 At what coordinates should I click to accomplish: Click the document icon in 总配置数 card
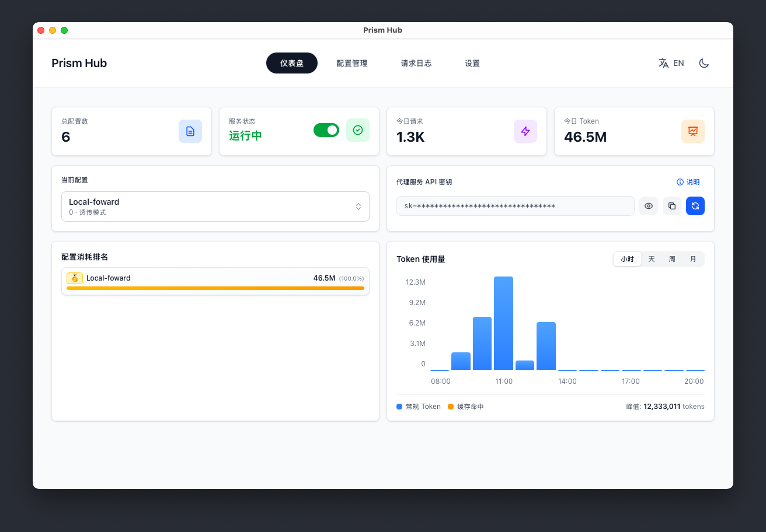[x=190, y=131]
